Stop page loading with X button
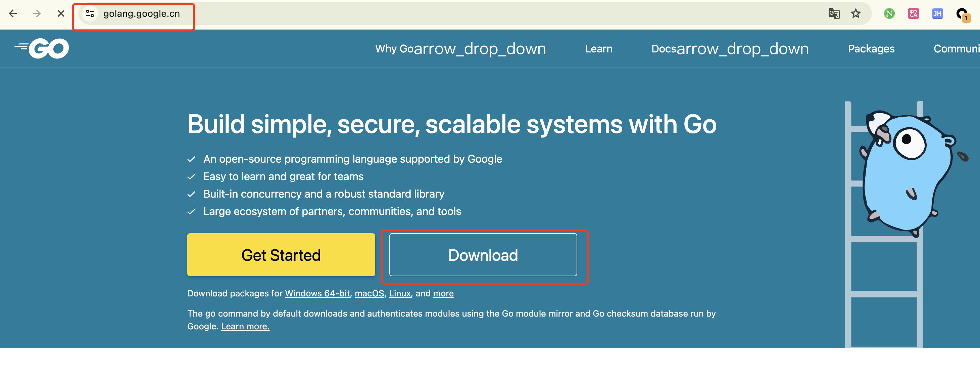980x369 pixels. point(61,14)
